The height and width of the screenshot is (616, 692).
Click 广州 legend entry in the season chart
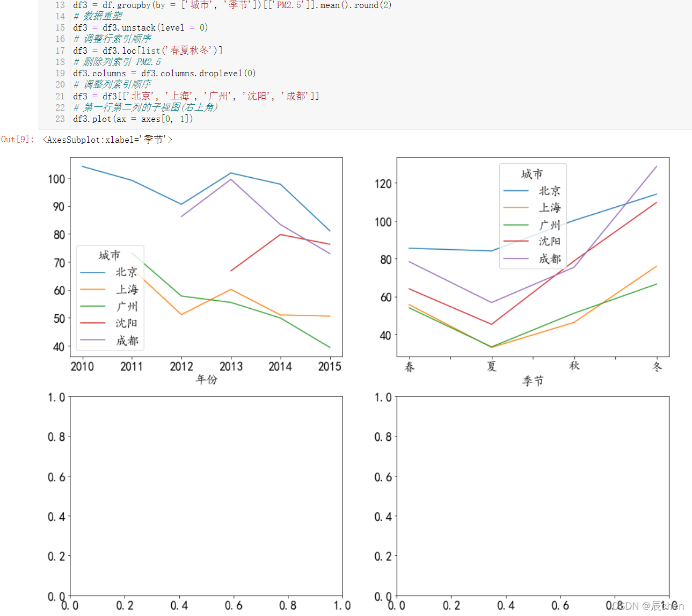click(532, 224)
